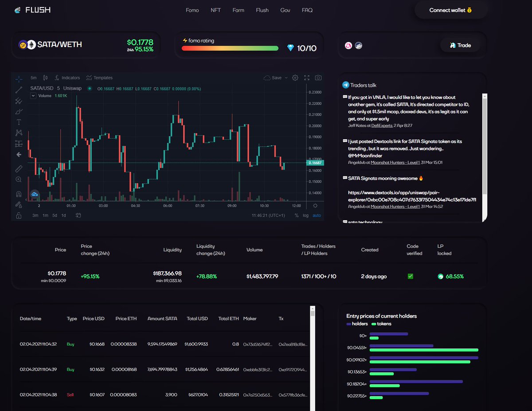Select the long position prediction tool
This screenshot has height=411, width=532.
click(x=19, y=144)
